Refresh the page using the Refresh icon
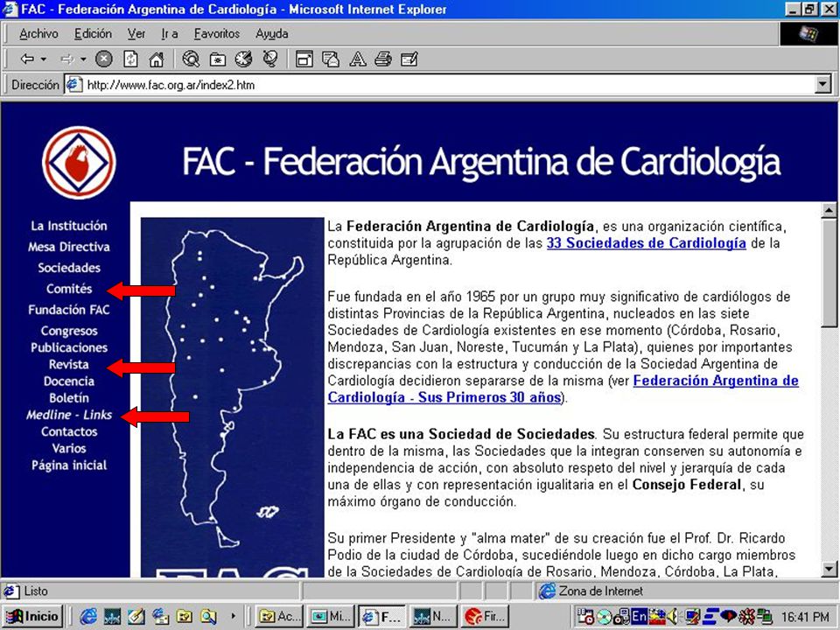The image size is (840, 630). tap(130, 59)
